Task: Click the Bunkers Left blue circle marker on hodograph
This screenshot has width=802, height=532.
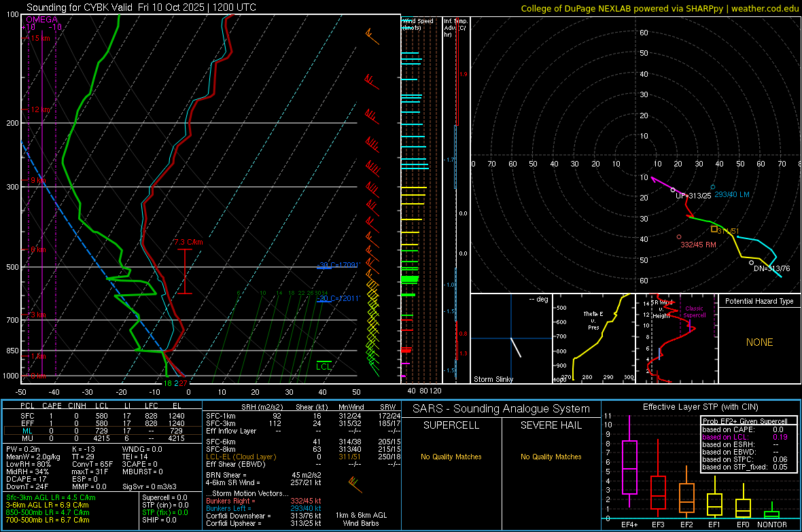Action: [712, 188]
